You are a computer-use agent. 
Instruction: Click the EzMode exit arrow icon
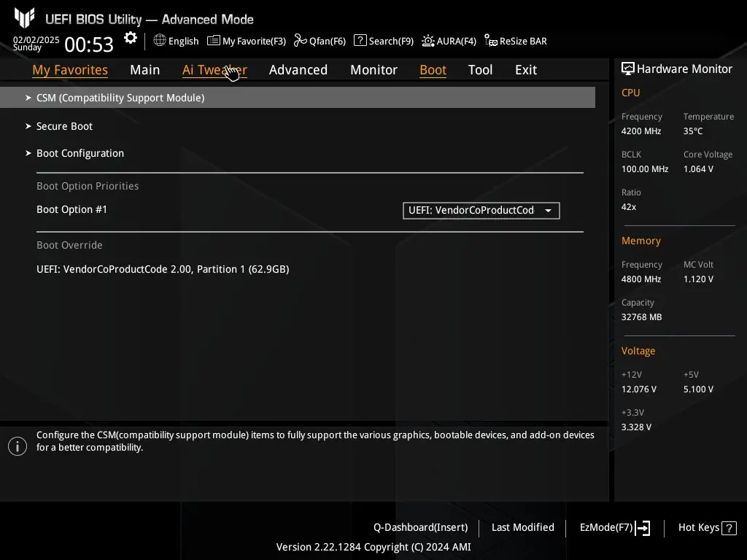(643, 528)
